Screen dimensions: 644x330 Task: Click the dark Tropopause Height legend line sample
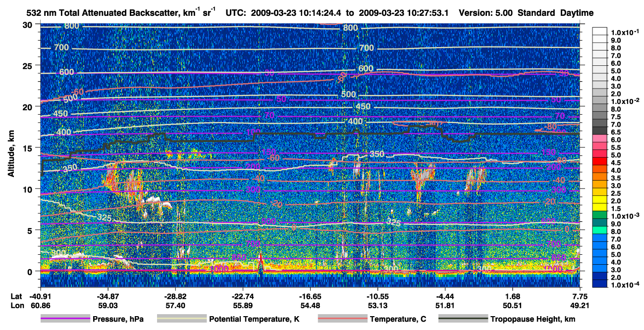463,319
